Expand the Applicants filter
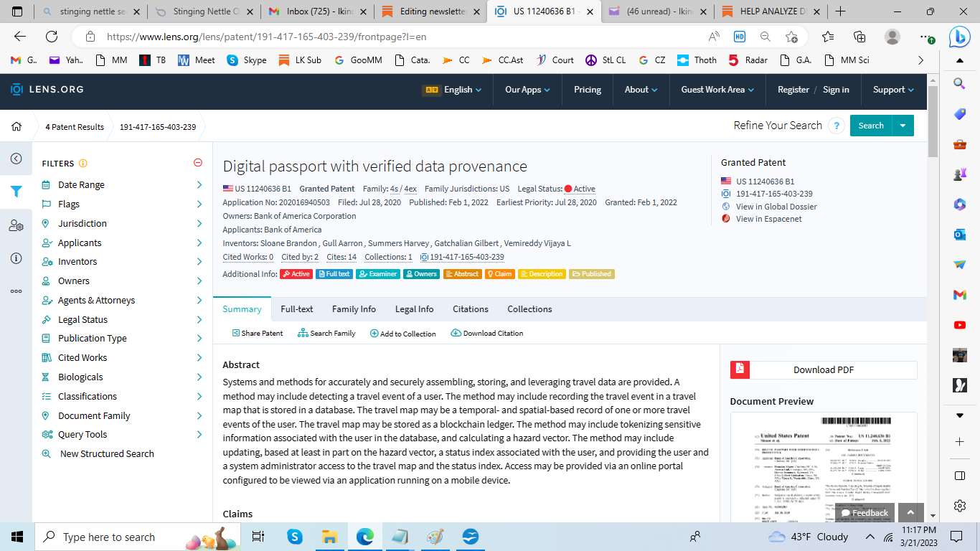The width and height of the screenshot is (980, 551). [122, 243]
